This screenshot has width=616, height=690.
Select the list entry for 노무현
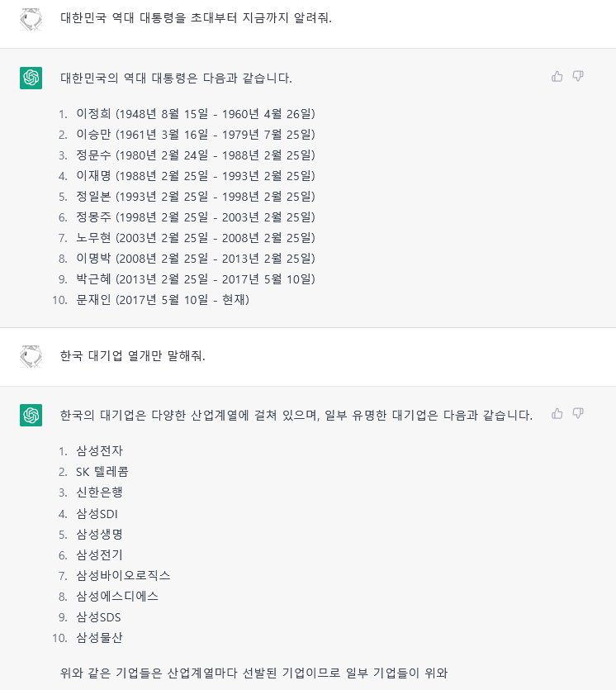point(195,238)
